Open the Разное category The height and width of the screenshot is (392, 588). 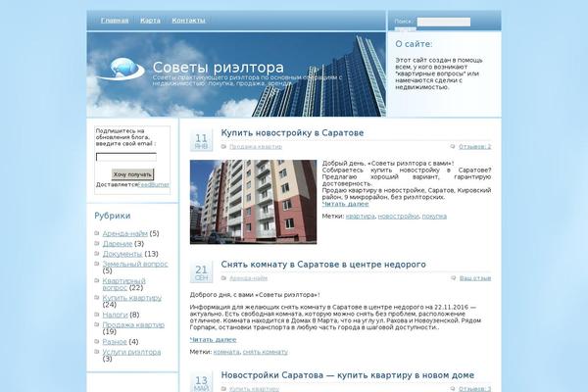[115, 342]
